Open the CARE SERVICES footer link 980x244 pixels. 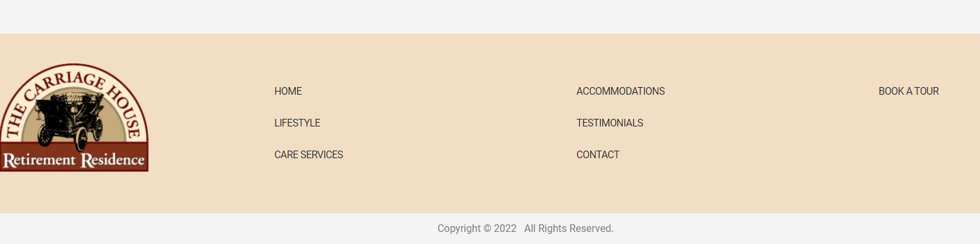(309, 155)
